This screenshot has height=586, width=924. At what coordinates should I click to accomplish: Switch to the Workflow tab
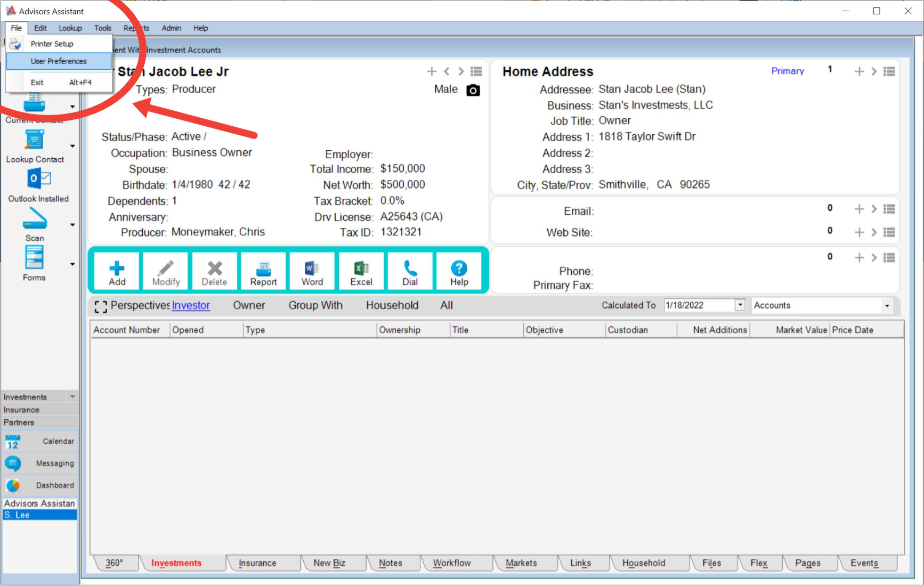[452, 563]
